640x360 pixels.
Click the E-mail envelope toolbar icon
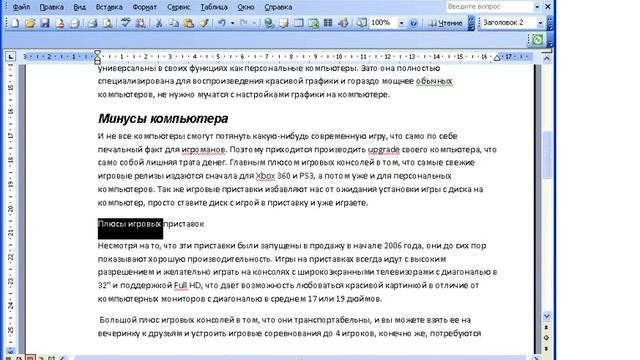click(75, 23)
